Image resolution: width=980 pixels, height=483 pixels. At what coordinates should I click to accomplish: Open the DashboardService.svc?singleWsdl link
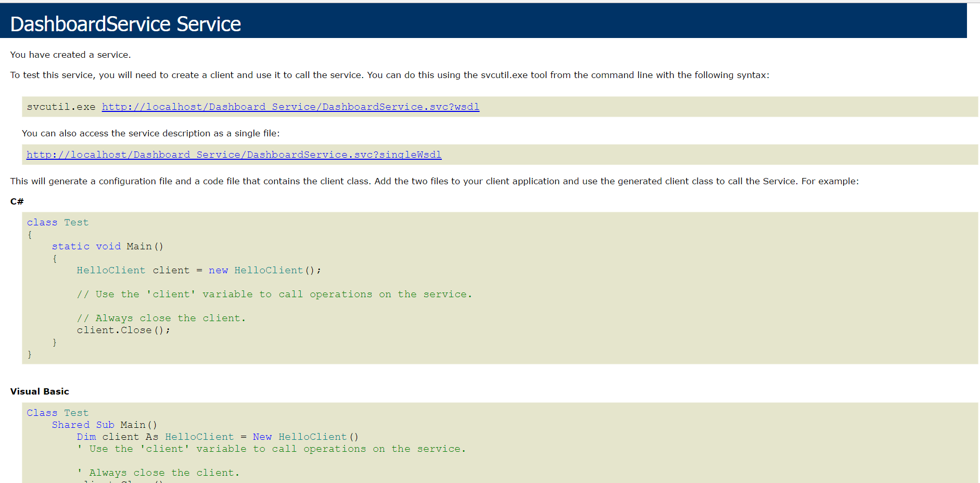tap(234, 155)
